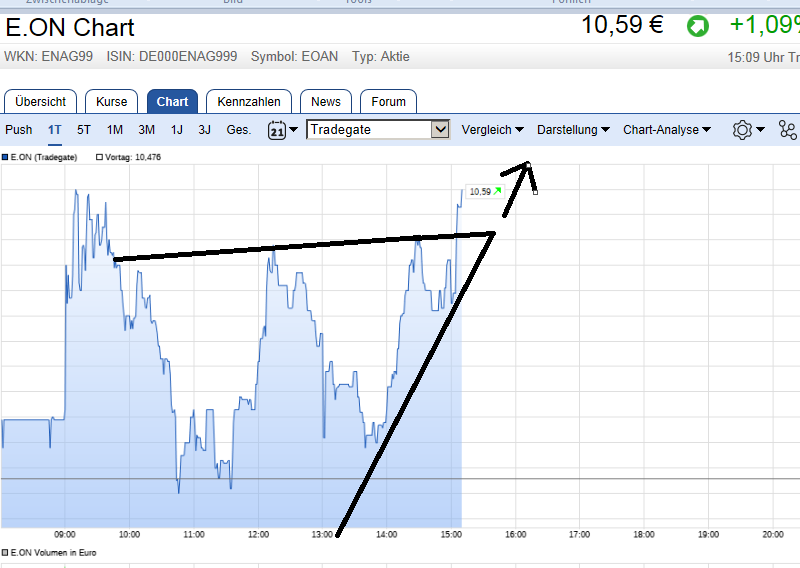Viewport: 800px width, 568px height.
Task: Open the Übersicht tab
Action: (x=40, y=102)
